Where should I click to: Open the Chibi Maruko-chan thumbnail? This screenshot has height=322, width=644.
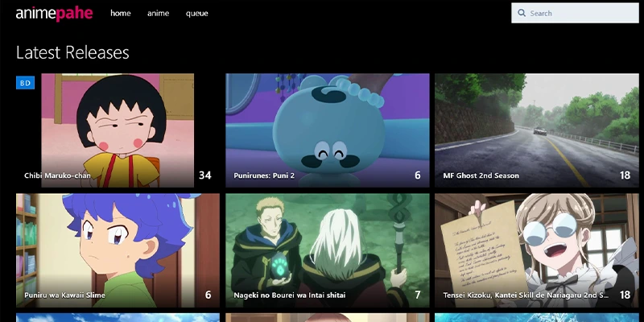[118, 130]
